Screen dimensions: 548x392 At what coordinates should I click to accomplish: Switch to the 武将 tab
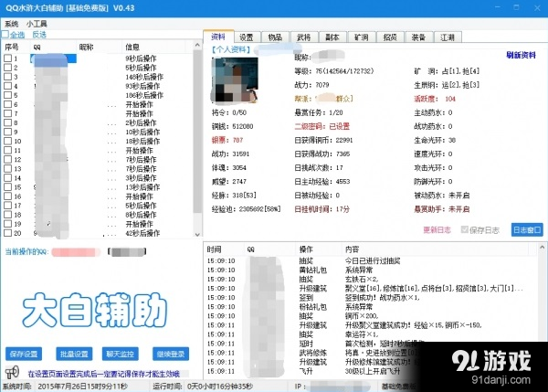coord(304,37)
